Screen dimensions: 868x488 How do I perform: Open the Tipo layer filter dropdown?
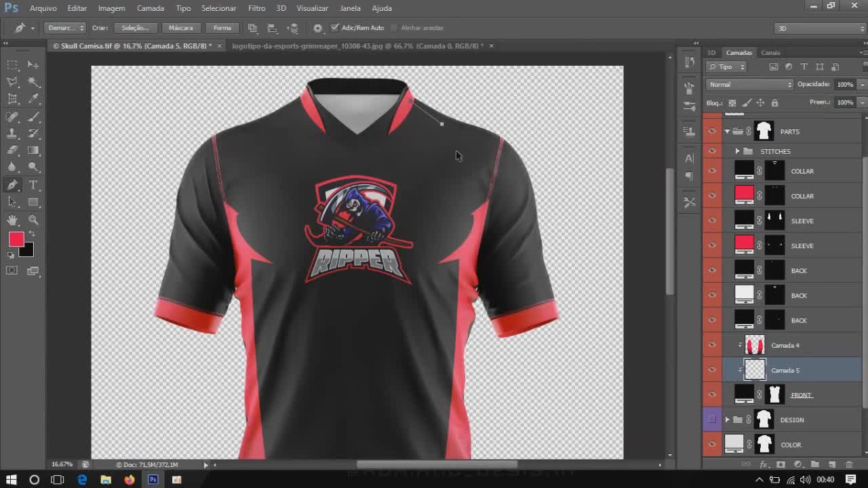pyautogui.click(x=726, y=66)
